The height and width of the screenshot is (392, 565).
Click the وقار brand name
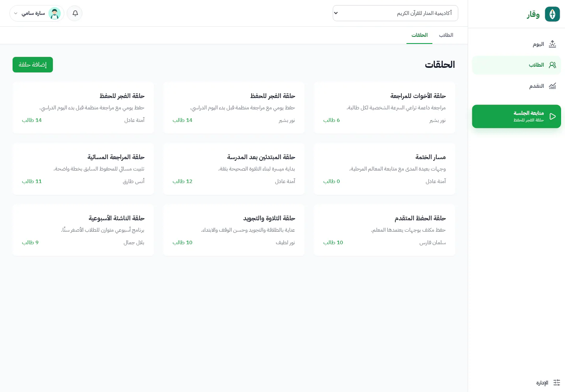[x=533, y=15]
